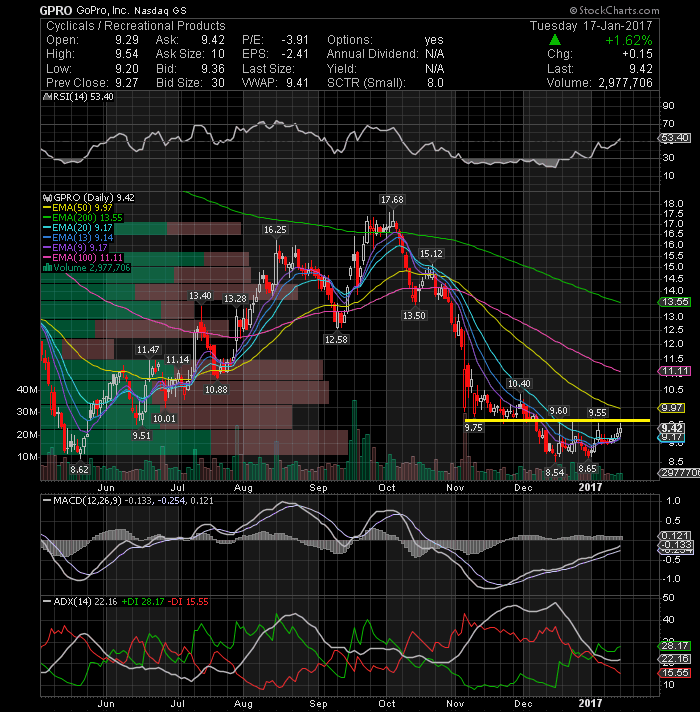The image size is (700, 712).
Task: Click the 10.01 low price label
Action: tap(164, 418)
